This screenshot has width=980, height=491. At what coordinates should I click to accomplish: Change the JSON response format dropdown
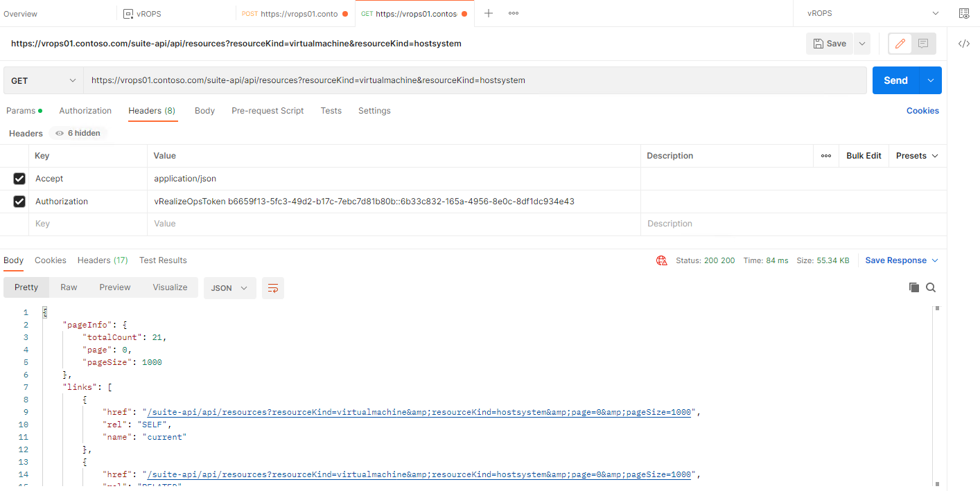coord(230,288)
